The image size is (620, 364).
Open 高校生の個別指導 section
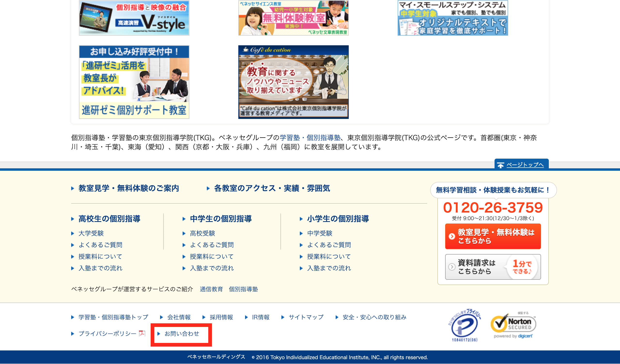click(109, 218)
